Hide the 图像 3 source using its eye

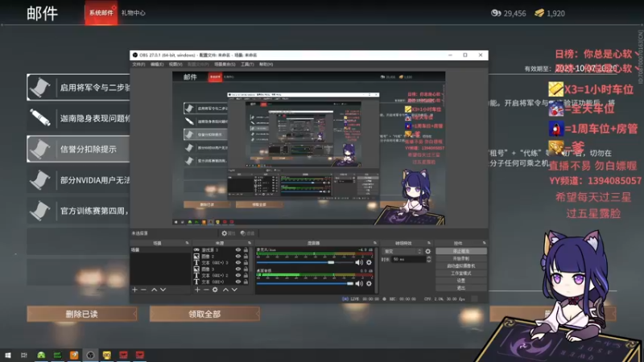coord(237,269)
